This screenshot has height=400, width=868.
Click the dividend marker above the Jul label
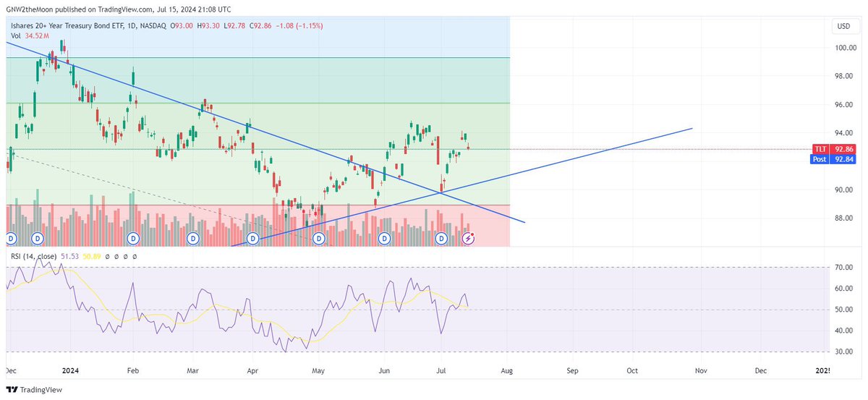(443, 238)
